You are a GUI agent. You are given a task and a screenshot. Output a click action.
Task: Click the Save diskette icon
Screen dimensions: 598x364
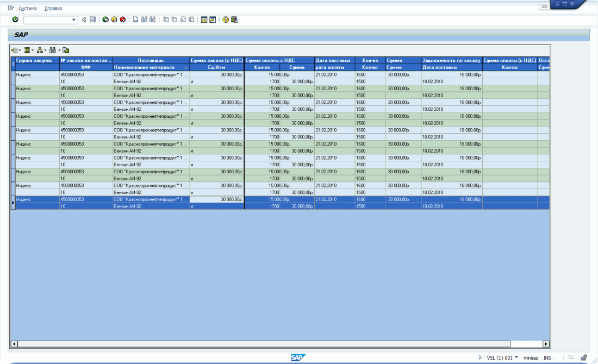(92, 20)
